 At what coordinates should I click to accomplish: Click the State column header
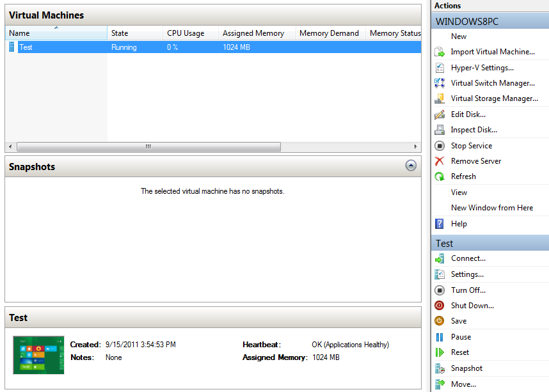(135, 33)
